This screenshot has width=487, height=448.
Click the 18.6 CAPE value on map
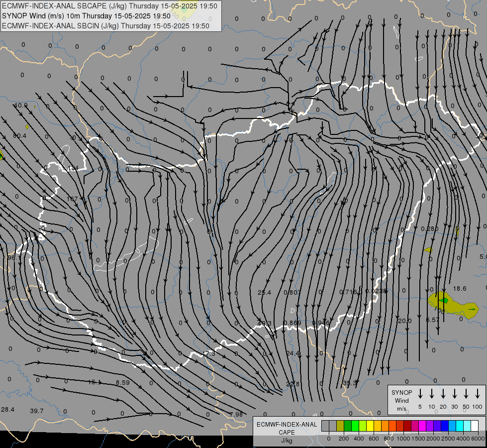[x=459, y=289]
